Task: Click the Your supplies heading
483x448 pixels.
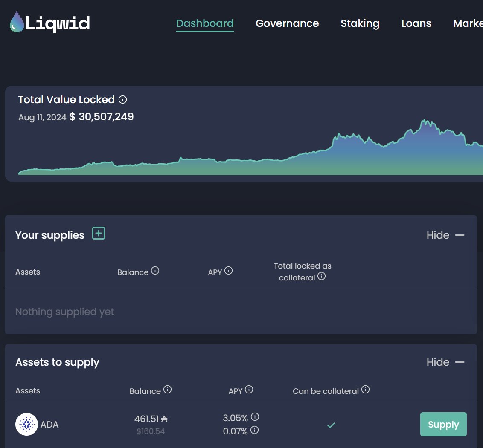Action: (50, 235)
